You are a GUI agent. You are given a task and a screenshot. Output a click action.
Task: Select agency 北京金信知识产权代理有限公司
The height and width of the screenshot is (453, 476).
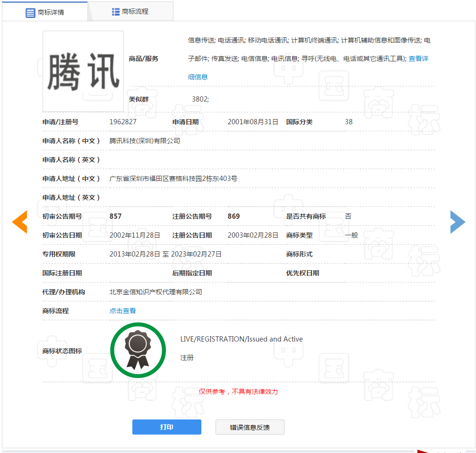pyautogui.click(x=156, y=292)
